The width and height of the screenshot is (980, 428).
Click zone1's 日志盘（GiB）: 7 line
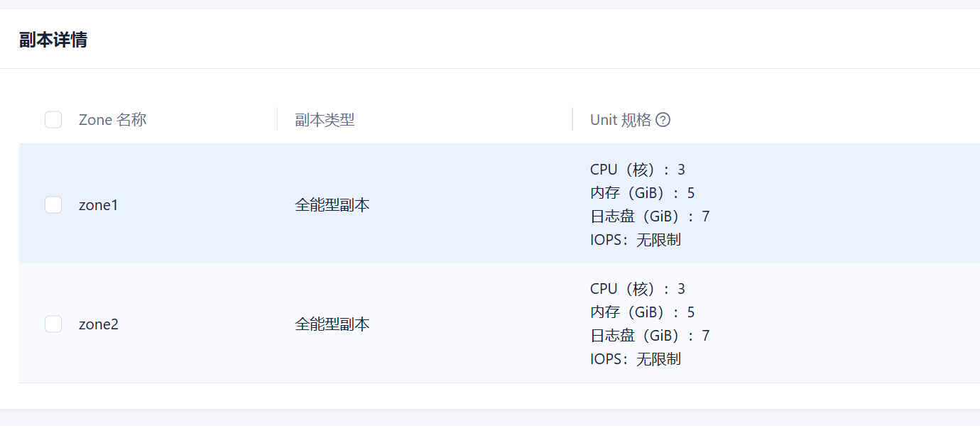(649, 216)
